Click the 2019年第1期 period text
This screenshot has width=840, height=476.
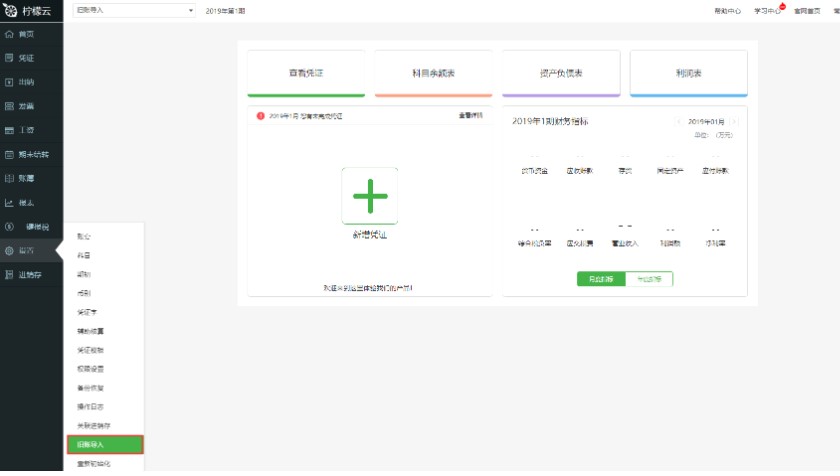click(x=225, y=11)
